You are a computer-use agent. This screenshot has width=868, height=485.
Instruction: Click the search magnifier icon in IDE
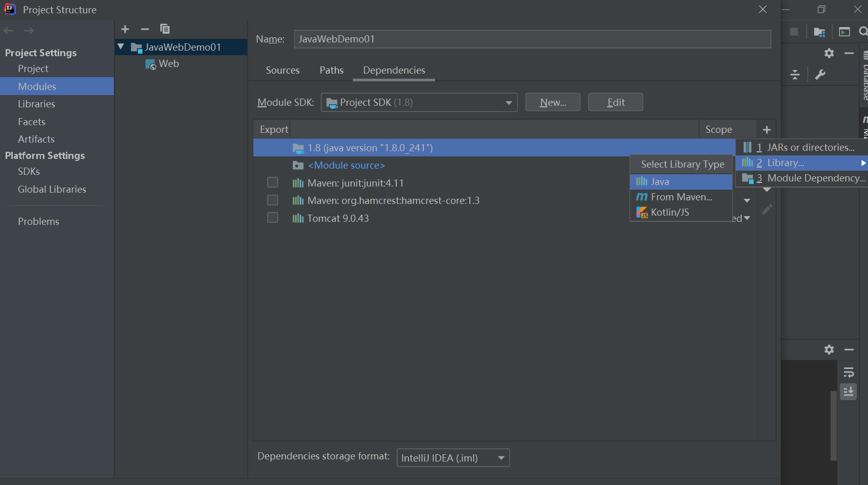click(863, 32)
